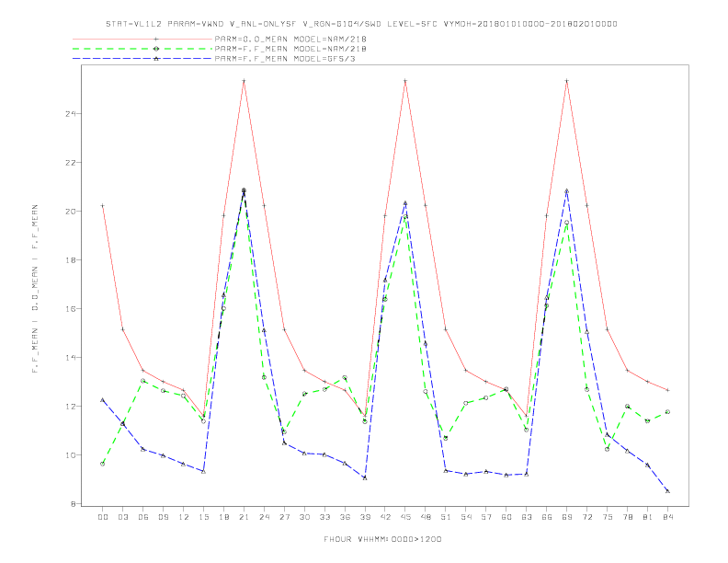
Task: Click x-axis tick label 00
Action: [103, 517]
